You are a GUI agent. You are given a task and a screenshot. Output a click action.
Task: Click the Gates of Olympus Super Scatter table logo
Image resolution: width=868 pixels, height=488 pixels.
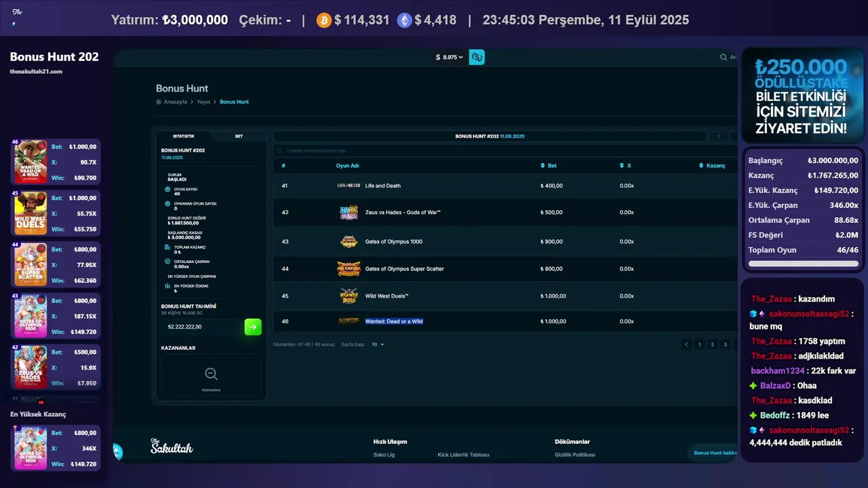click(349, 268)
